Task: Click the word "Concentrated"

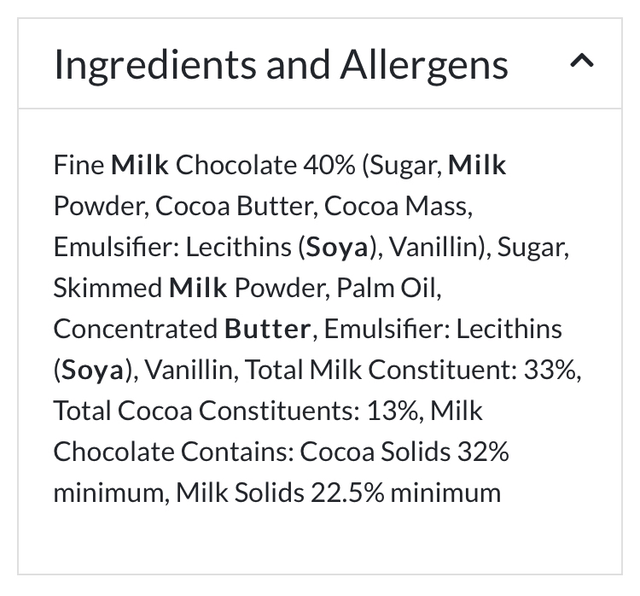Action: 136,329
